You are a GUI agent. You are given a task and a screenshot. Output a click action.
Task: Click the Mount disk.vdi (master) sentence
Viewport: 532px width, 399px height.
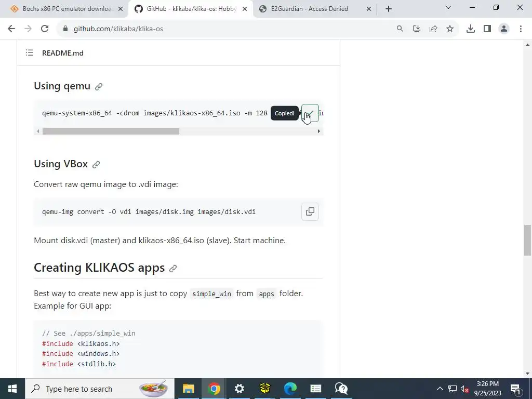coord(160,241)
